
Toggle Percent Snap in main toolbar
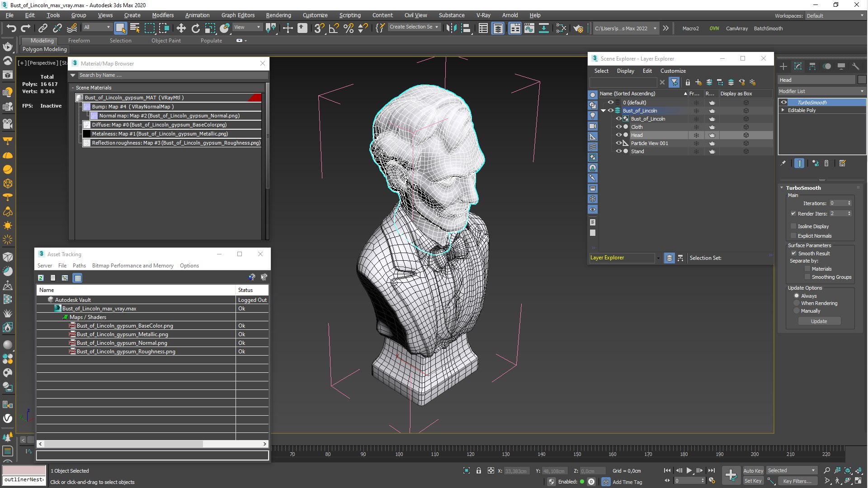[x=348, y=28]
